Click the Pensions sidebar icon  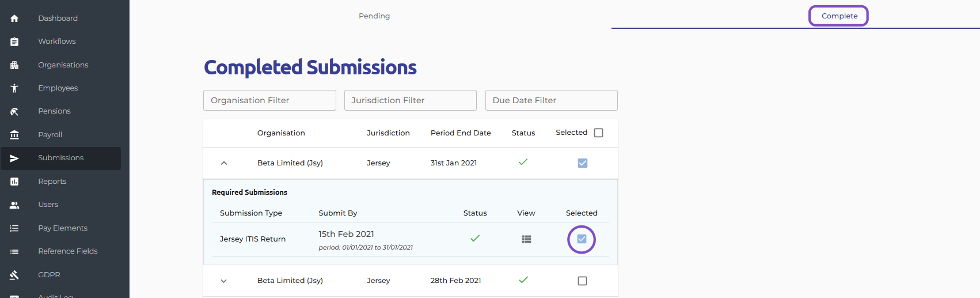[14, 111]
